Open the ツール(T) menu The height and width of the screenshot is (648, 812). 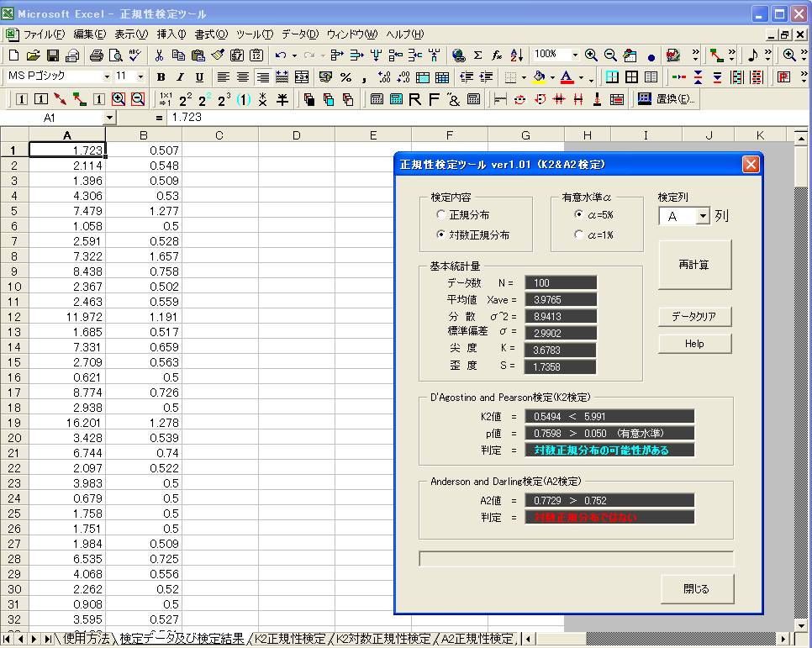click(254, 34)
